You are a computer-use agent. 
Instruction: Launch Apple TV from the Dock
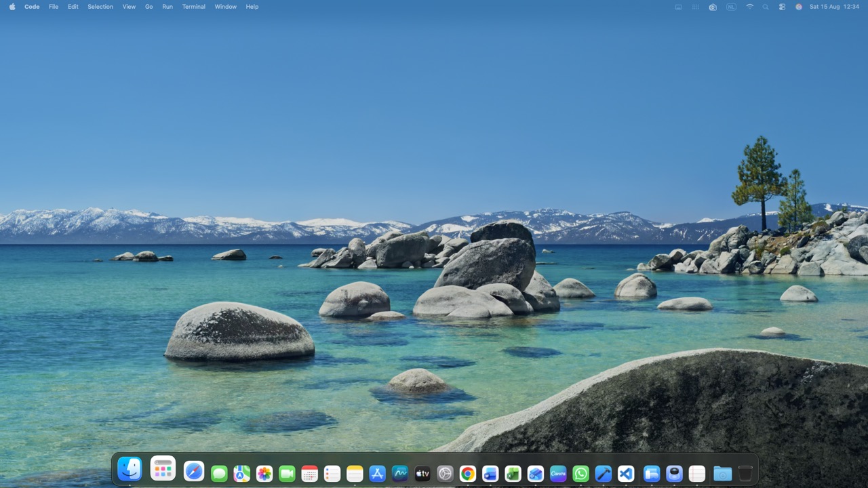point(422,474)
